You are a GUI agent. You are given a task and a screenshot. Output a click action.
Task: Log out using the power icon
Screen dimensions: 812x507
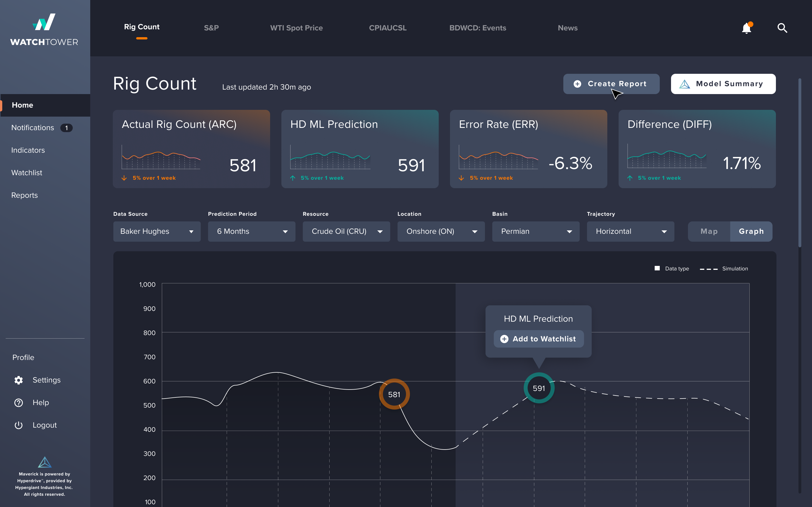point(18,425)
